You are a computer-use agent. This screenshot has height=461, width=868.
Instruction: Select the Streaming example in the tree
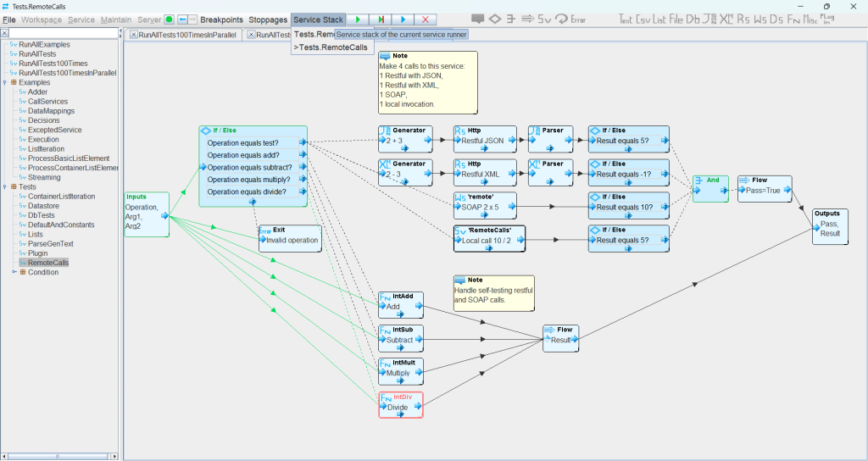tap(44, 177)
